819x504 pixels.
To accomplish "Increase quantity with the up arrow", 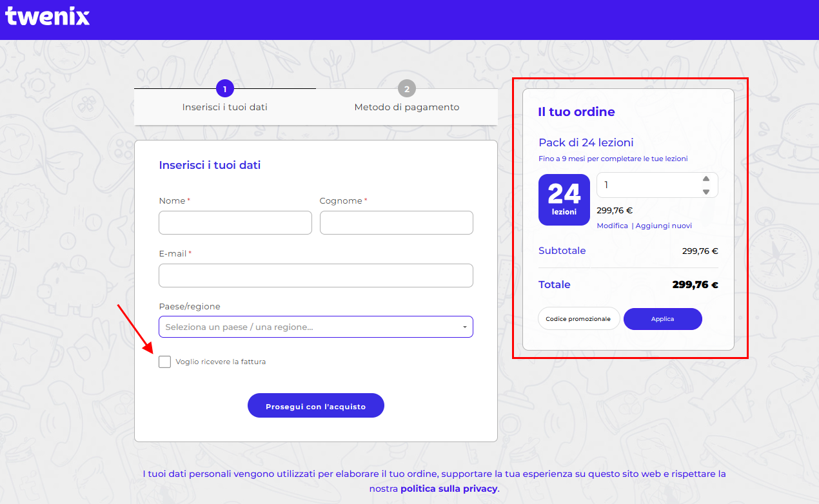I will [706, 179].
